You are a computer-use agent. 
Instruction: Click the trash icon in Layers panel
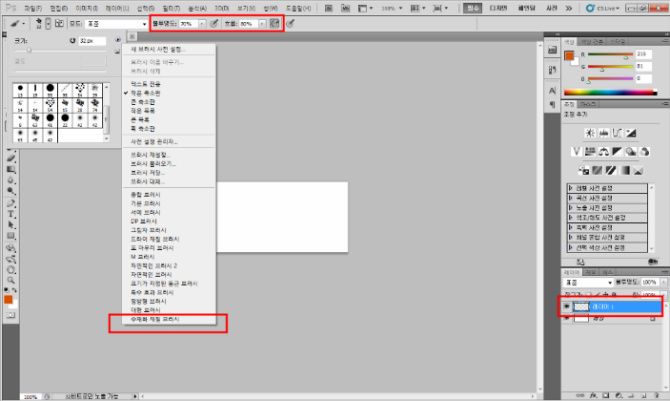656,396
